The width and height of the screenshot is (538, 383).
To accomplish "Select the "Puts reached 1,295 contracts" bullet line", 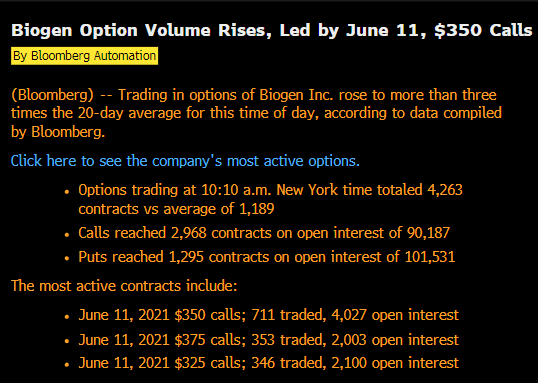I will click(x=267, y=257).
